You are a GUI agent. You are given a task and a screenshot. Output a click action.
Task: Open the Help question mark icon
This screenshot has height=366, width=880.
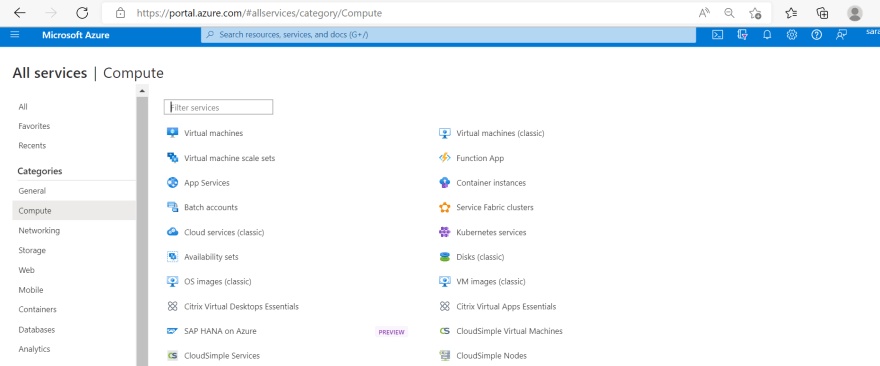click(817, 35)
